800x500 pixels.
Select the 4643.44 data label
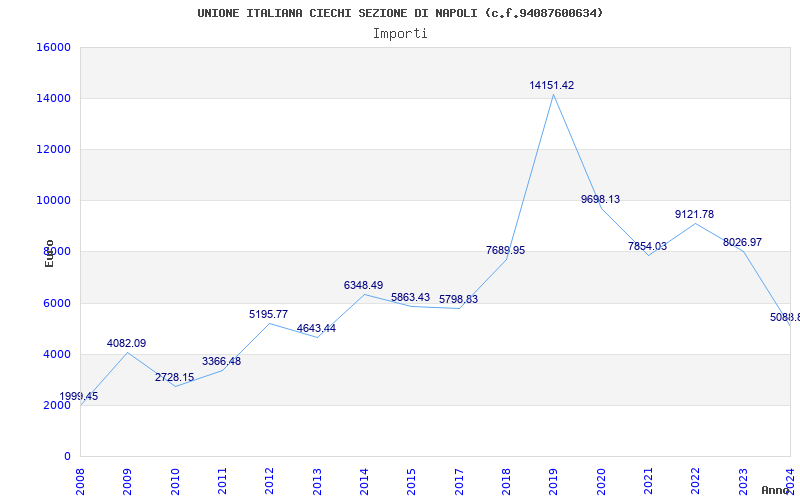(316, 328)
